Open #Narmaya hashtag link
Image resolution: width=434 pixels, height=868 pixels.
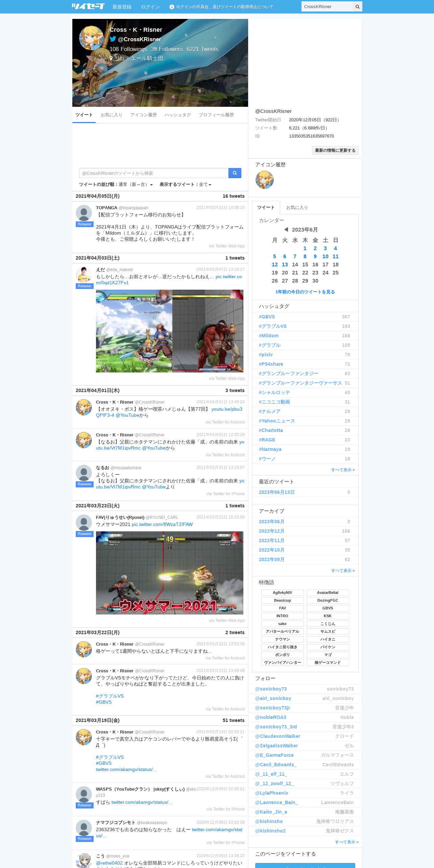point(270,449)
